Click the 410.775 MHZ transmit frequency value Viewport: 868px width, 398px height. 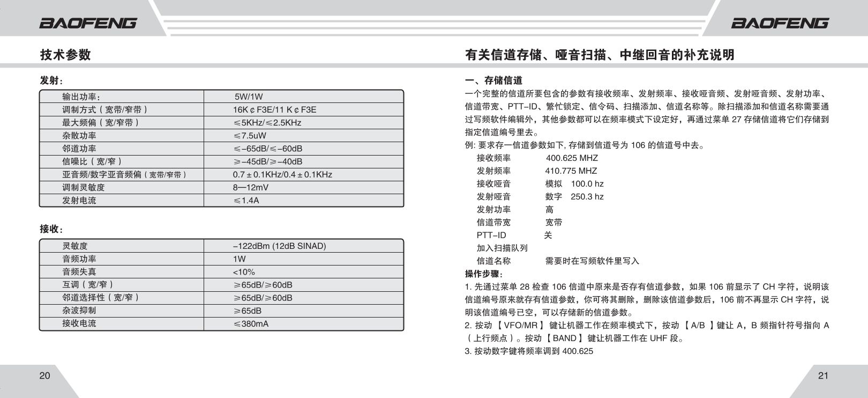pyautogui.click(x=571, y=171)
